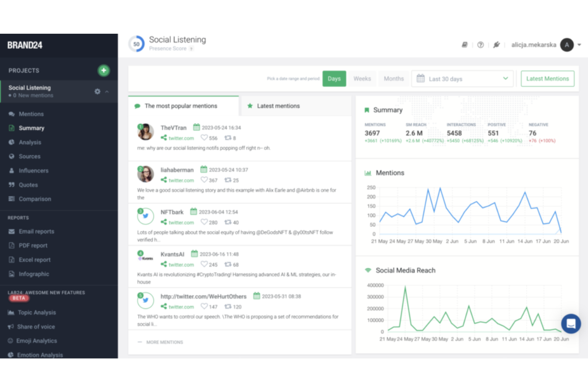
Task: Click the Mentions bar chart icon
Action: click(x=368, y=173)
